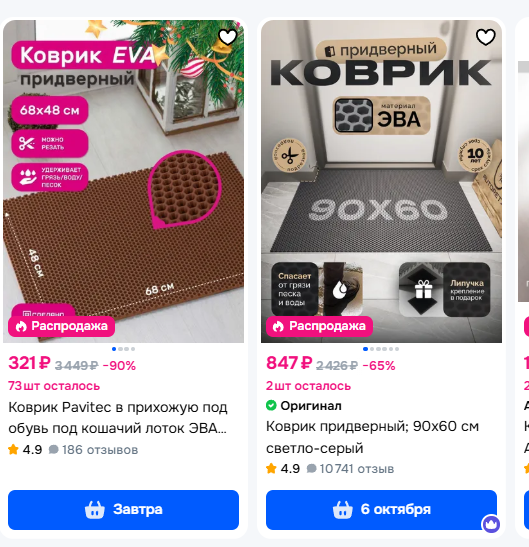
Task: Select second image dot of brown mat
Action: 120,349
